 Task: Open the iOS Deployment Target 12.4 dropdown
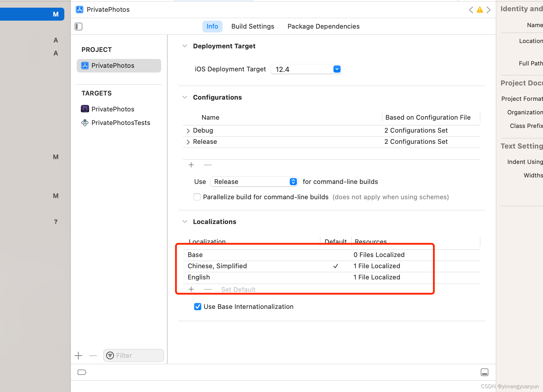(x=306, y=69)
